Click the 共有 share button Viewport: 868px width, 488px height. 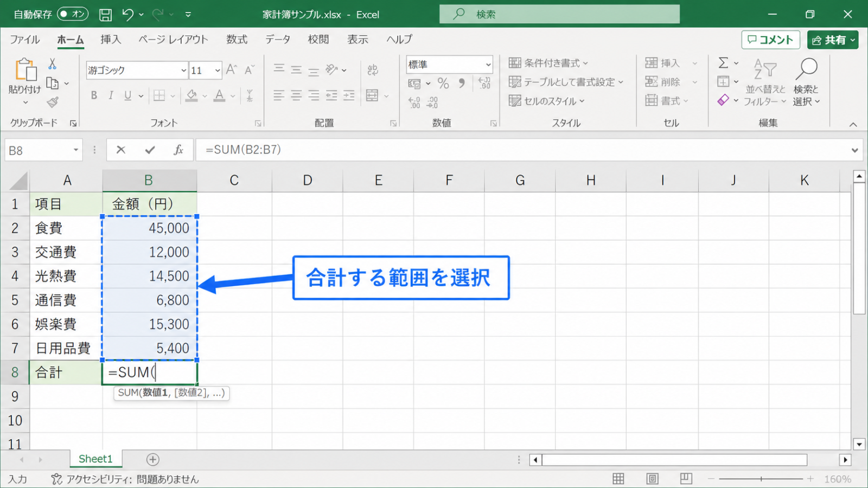pos(833,40)
